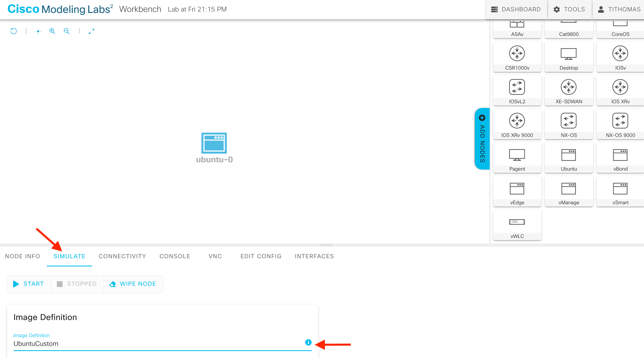The height and width of the screenshot is (358, 644).
Task: Switch to the CONSOLE tab
Action: click(175, 256)
